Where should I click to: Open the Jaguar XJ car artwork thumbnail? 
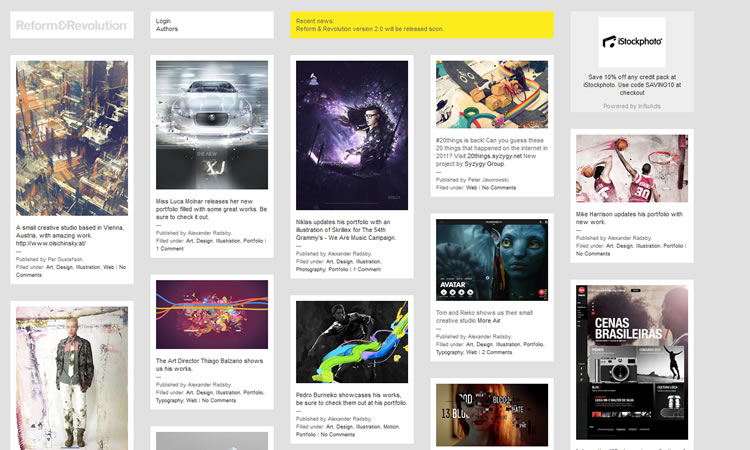click(211, 125)
